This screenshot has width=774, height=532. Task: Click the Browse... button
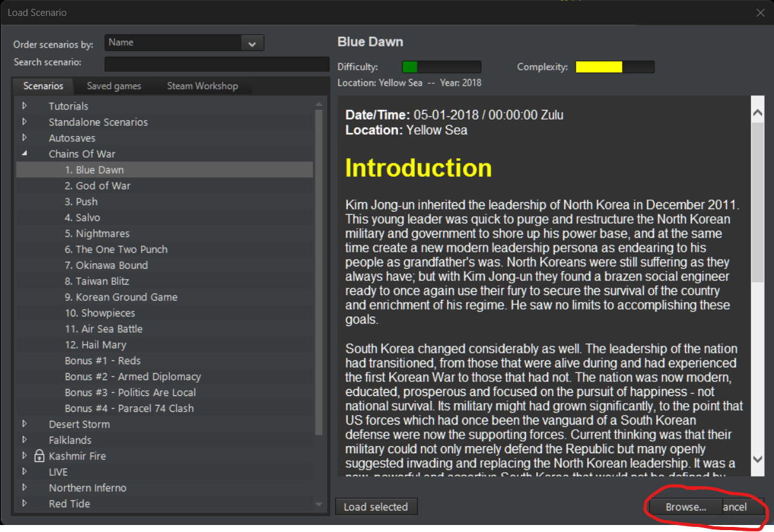686,507
